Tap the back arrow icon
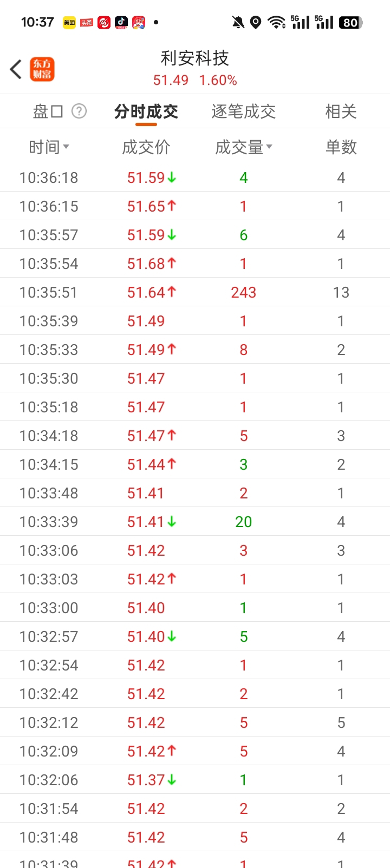Viewport: 390px width, 868px height. click(16, 69)
